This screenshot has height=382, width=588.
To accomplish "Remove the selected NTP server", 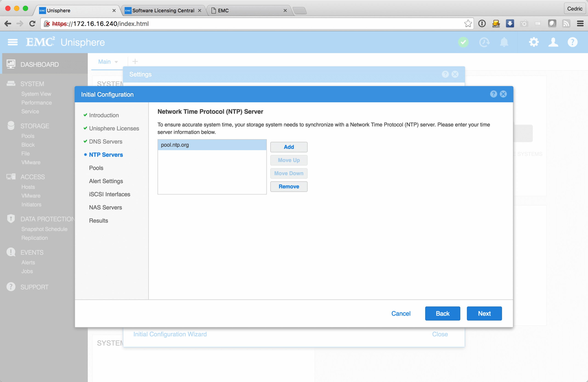I will point(288,186).
